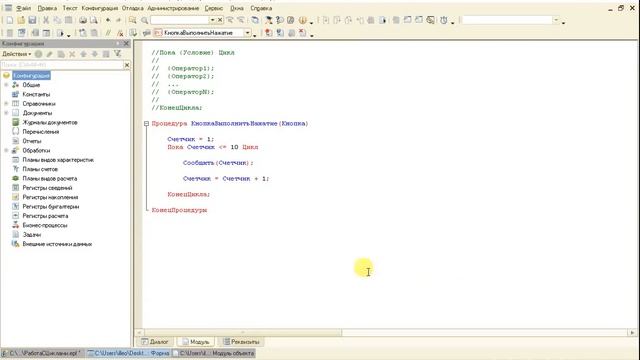Click the horizontal scrollbar of the code editor
The image size is (640, 360).
pyautogui.click(x=243, y=333)
